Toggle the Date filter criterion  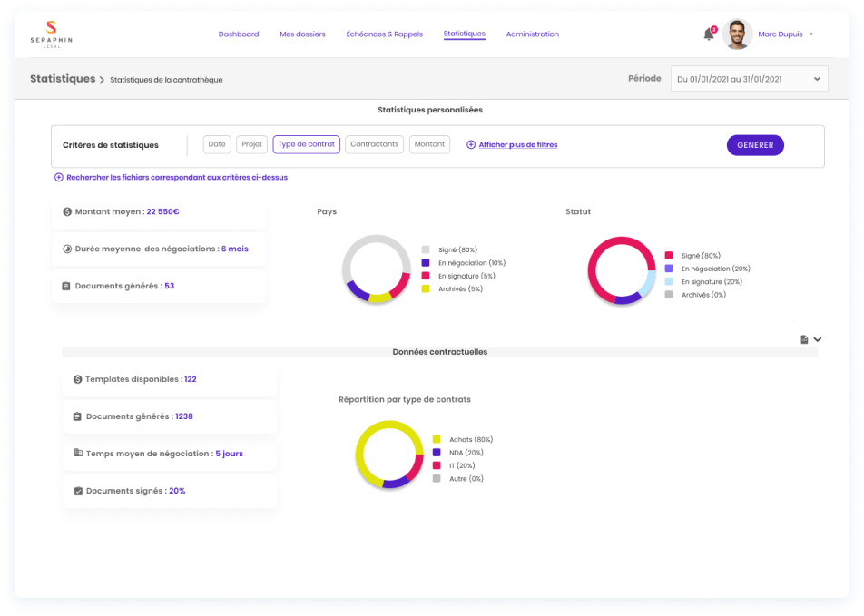click(x=216, y=143)
